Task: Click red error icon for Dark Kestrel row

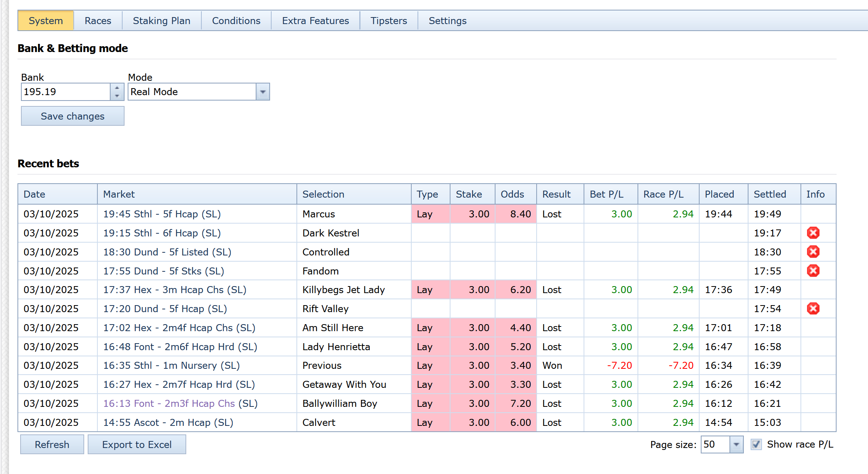Action: pyautogui.click(x=813, y=233)
